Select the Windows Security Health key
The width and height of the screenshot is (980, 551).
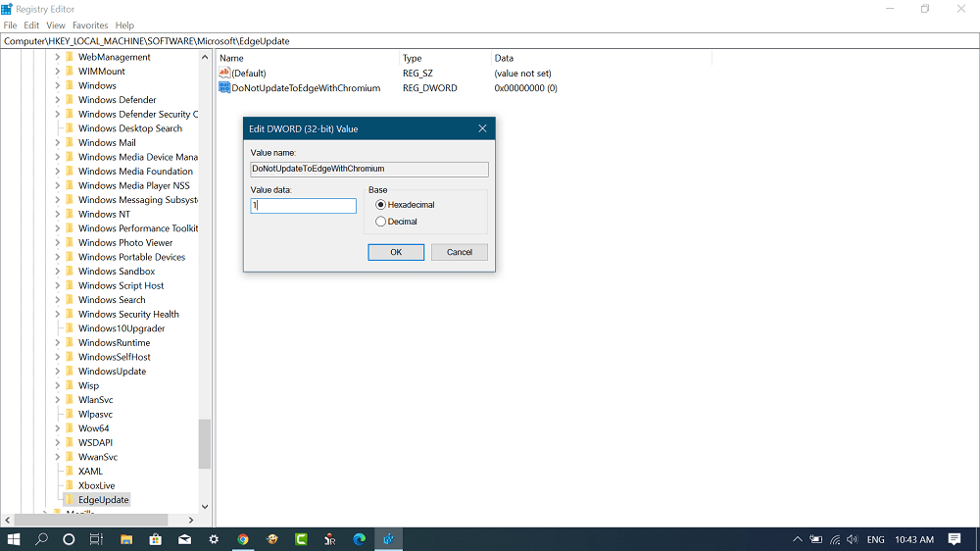click(128, 314)
